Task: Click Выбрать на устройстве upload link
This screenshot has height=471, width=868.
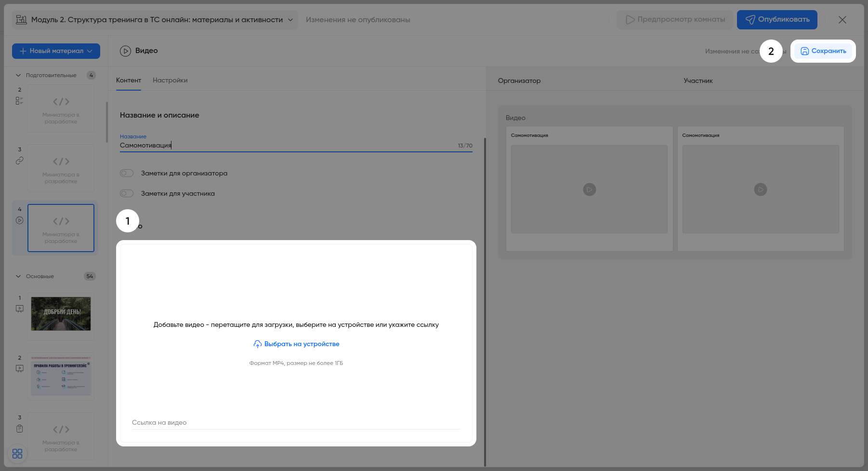Action: [x=296, y=344]
